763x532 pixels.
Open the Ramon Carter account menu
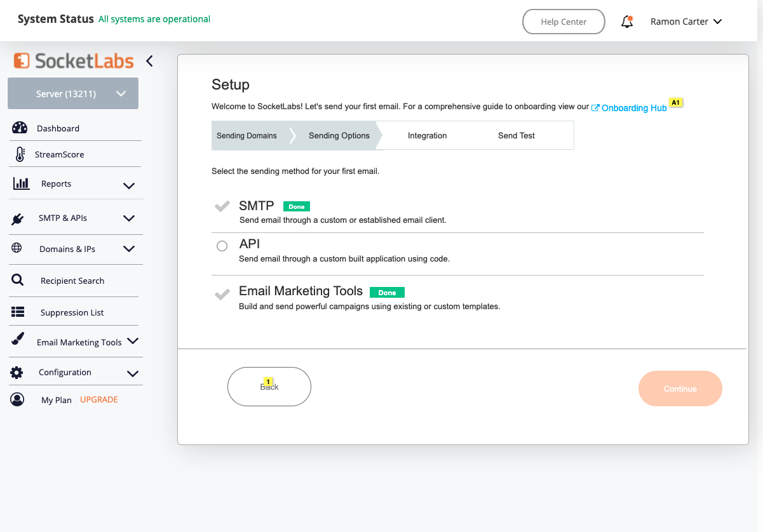point(686,22)
